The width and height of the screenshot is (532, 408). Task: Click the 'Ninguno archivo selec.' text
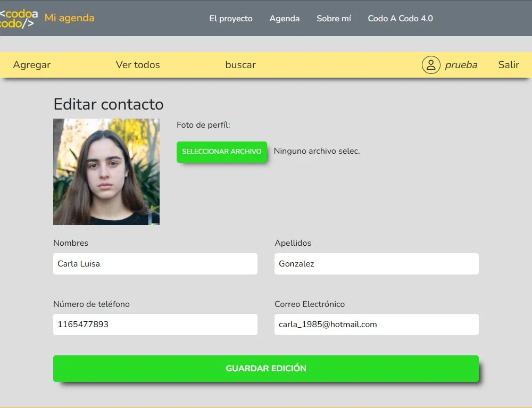tap(317, 151)
